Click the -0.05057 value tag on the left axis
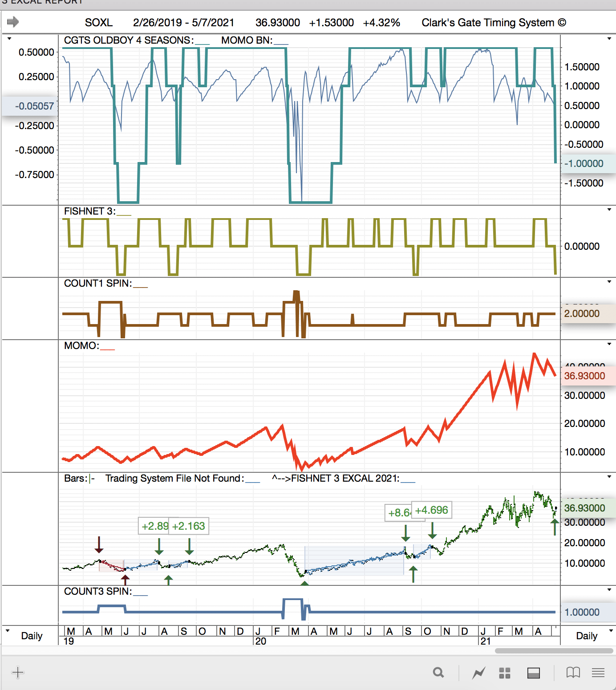616x690 pixels. [30, 106]
